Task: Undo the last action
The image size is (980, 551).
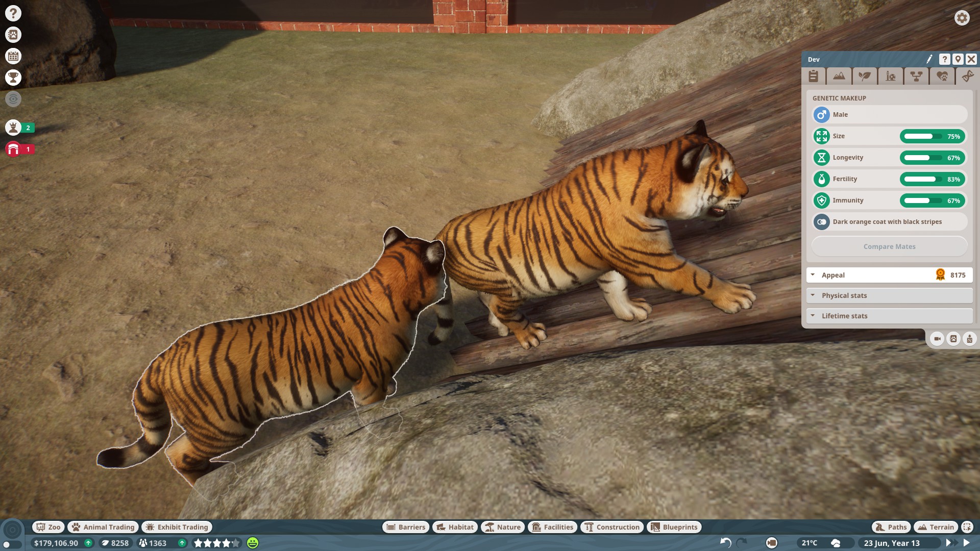Action: tap(725, 543)
